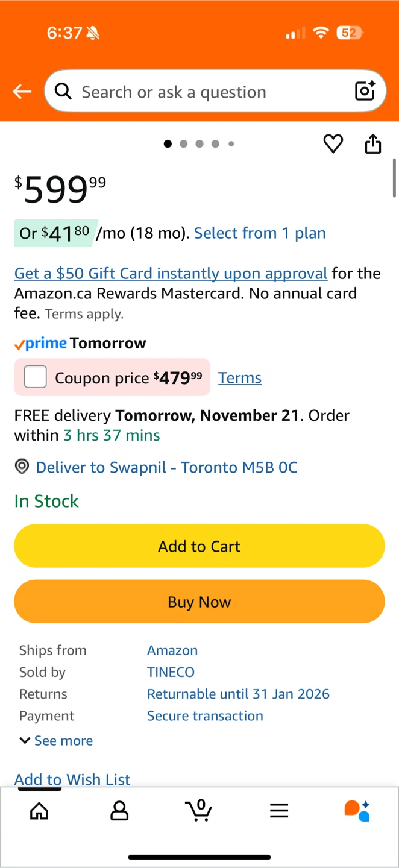This screenshot has width=399, height=868.
Task: Tap the back arrow icon
Action: (x=22, y=92)
